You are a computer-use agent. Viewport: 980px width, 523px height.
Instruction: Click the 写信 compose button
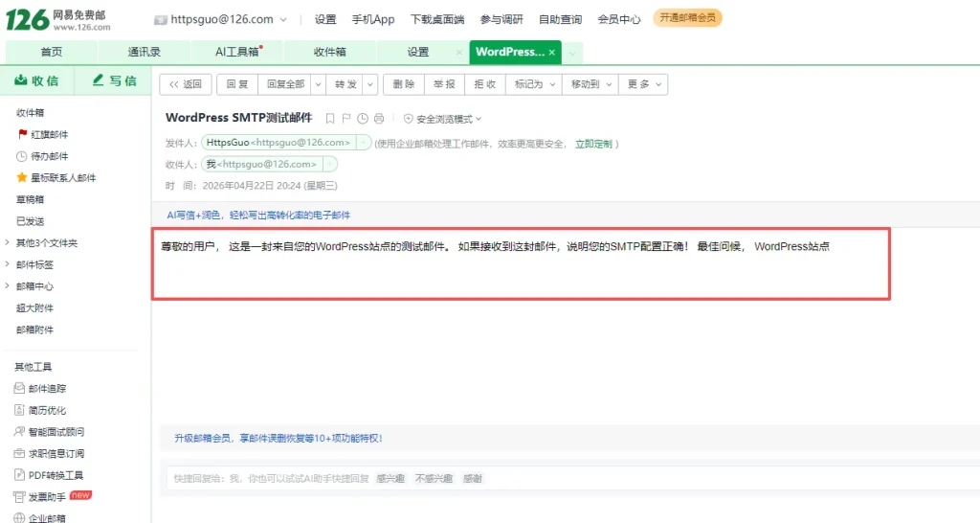coord(114,81)
